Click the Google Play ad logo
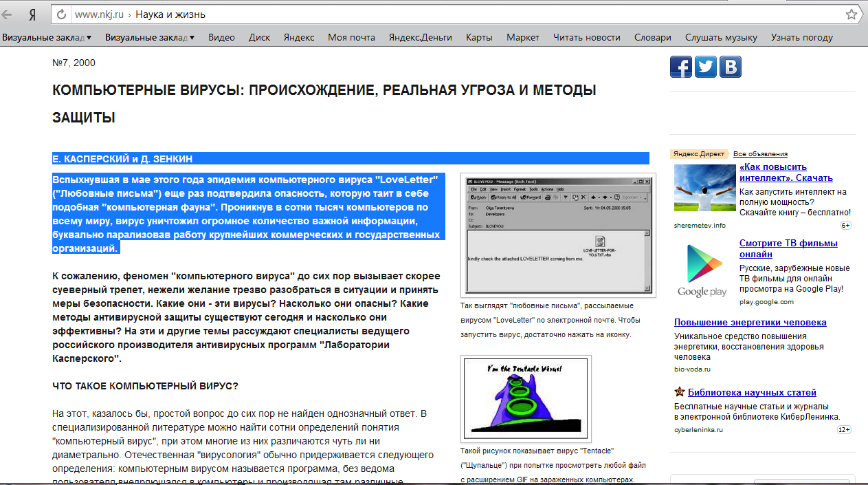868x485 pixels. coord(702,271)
